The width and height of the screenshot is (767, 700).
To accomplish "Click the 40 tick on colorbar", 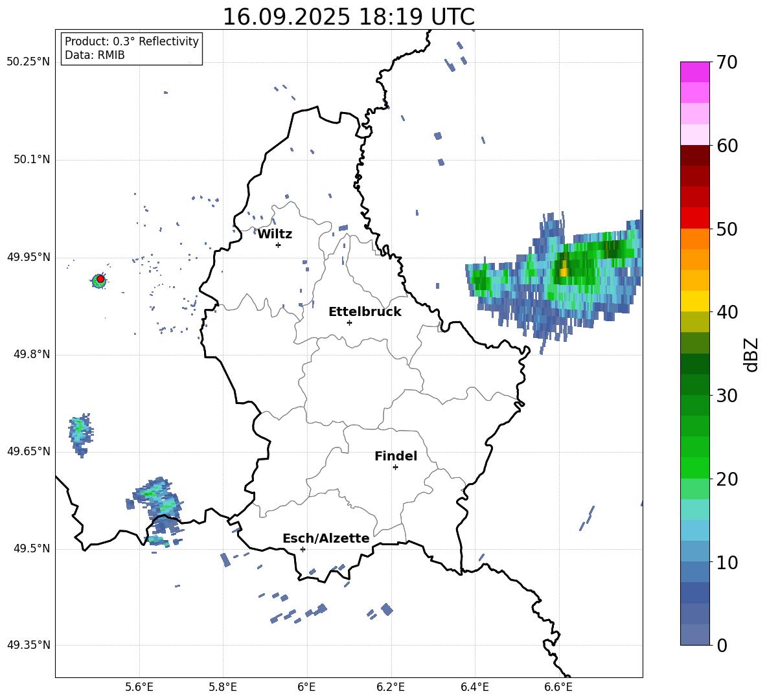I will [x=727, y=312].
